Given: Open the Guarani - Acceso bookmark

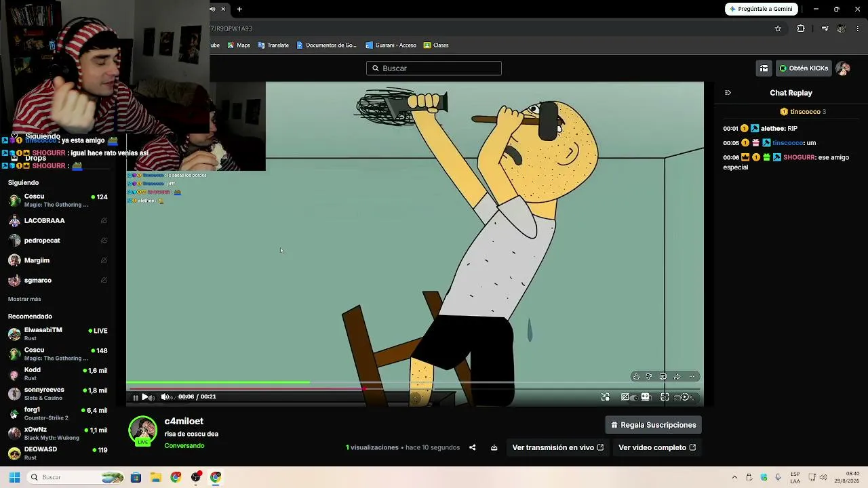Looking at the screenshot, I should click(x=391, y=45).
